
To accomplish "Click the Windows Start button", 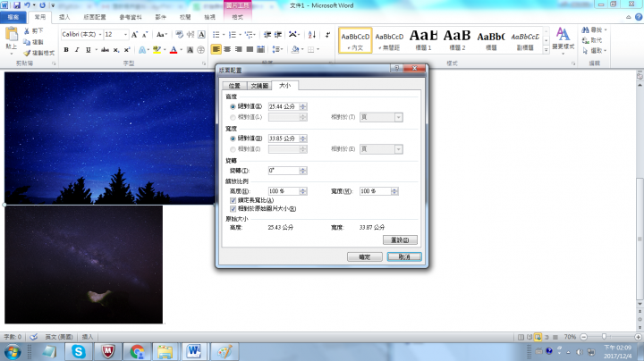I will click(12, 352).
